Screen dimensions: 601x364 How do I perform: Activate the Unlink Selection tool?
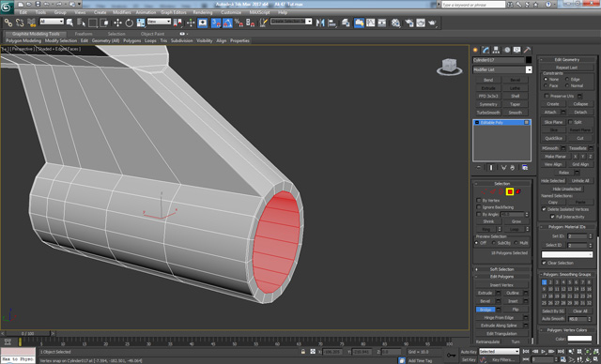coord(20,23)
